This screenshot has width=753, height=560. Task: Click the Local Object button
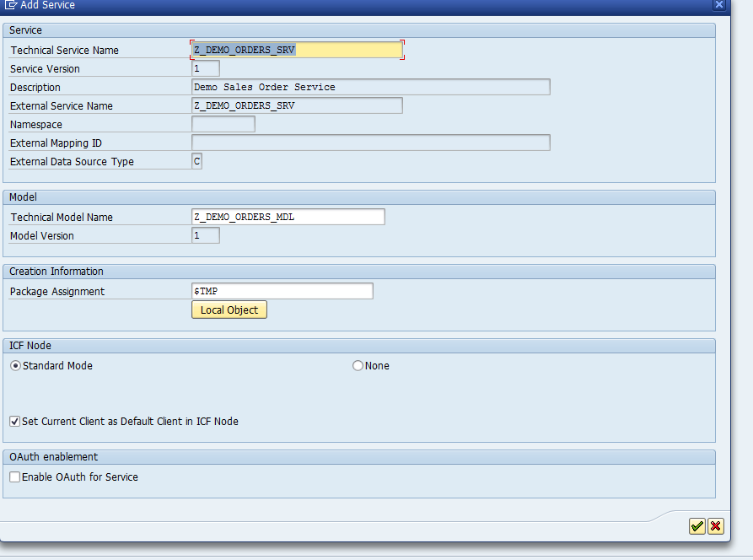pos(229,310)
